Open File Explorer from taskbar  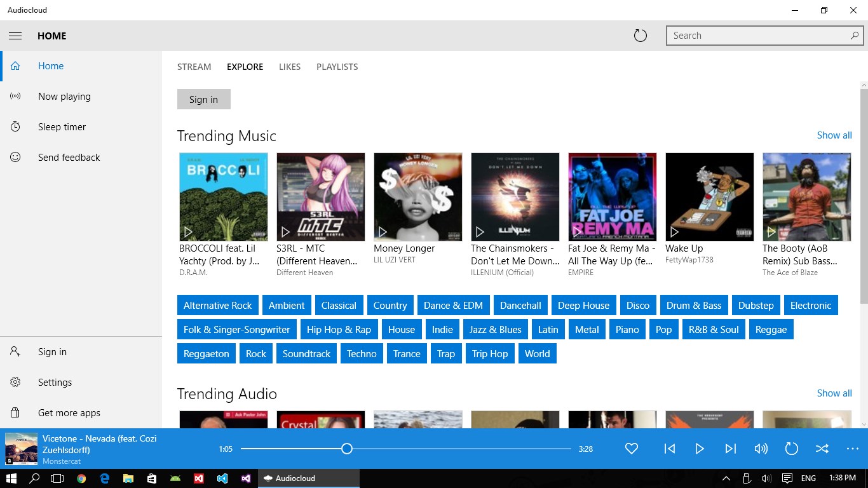coord(128,478)
